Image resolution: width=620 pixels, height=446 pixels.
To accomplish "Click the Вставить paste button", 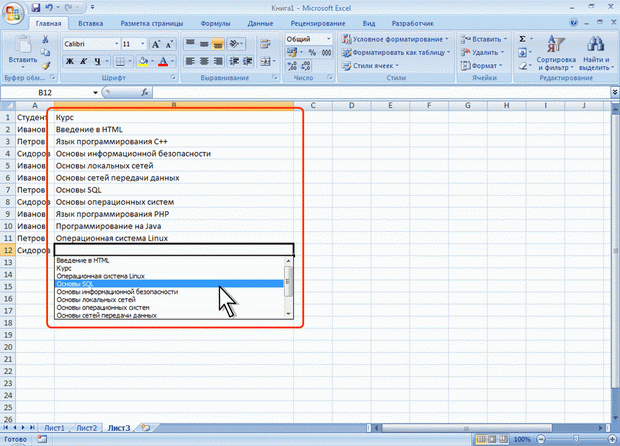I will 23,52.
